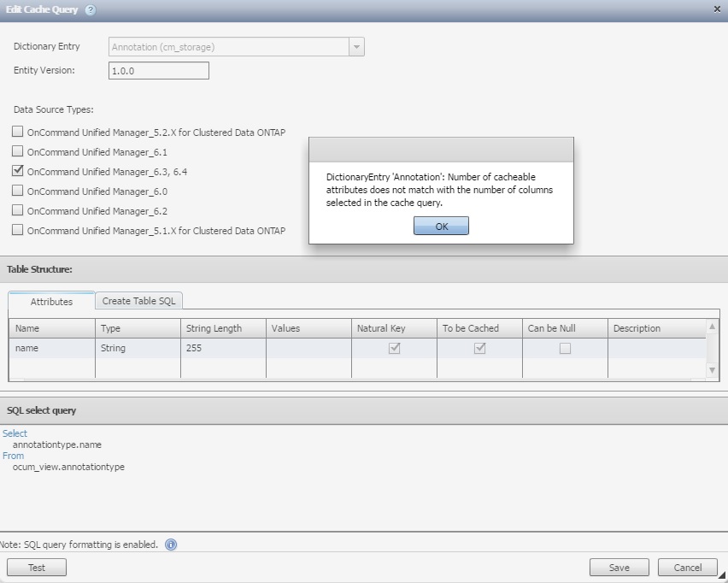Select the '255' string length cell
728x583 pixels.
click(223, 348)
